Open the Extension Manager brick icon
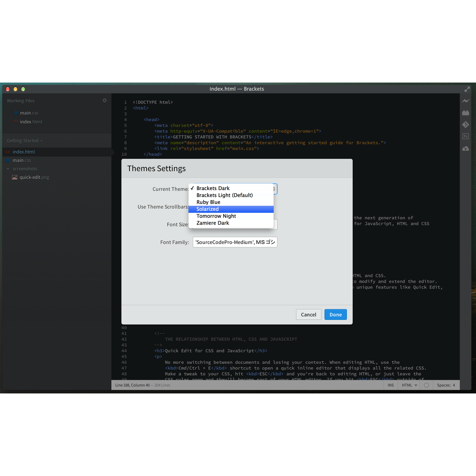Image resolution: width=476 pixels, height=476 pixels. (x=466, y=113)
